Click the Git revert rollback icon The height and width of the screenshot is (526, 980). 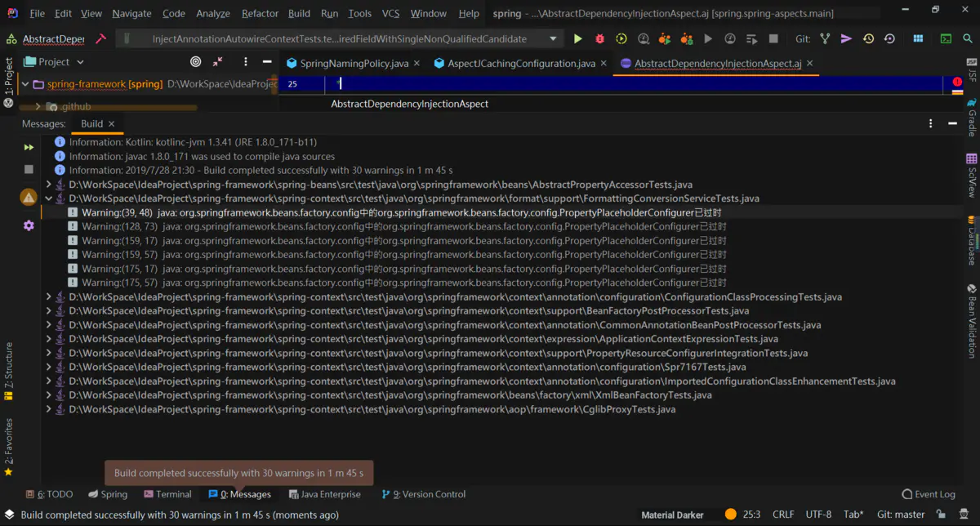[889, 38]
